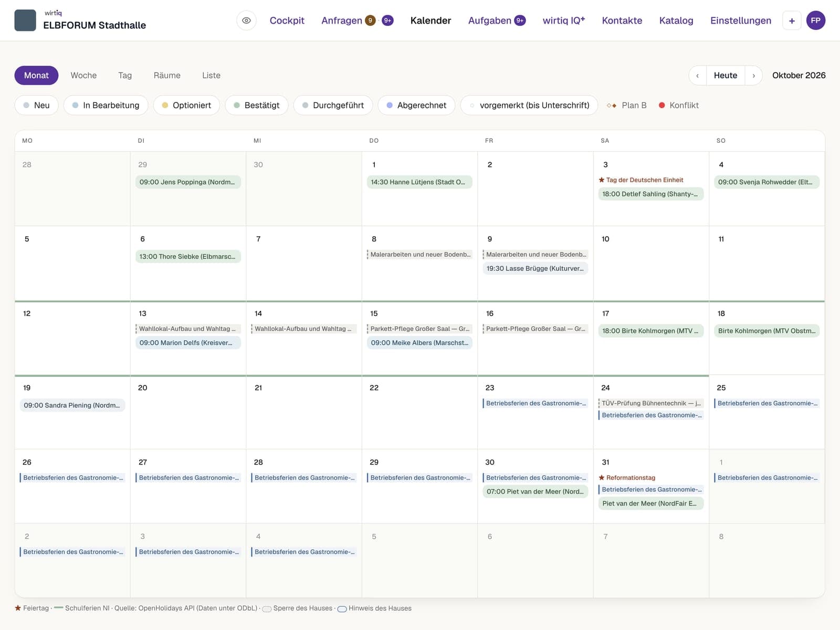Open 14:30 Hanne Lütjens event
The height and width of the screenshot is (630, 840).
[419, 182]
